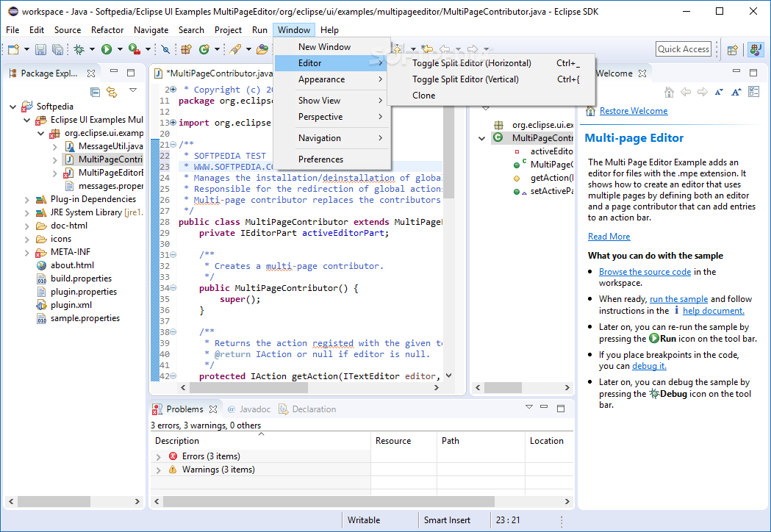
Task: Click Magnify font size icon in Welcome
Action: [x=736, y=92]
